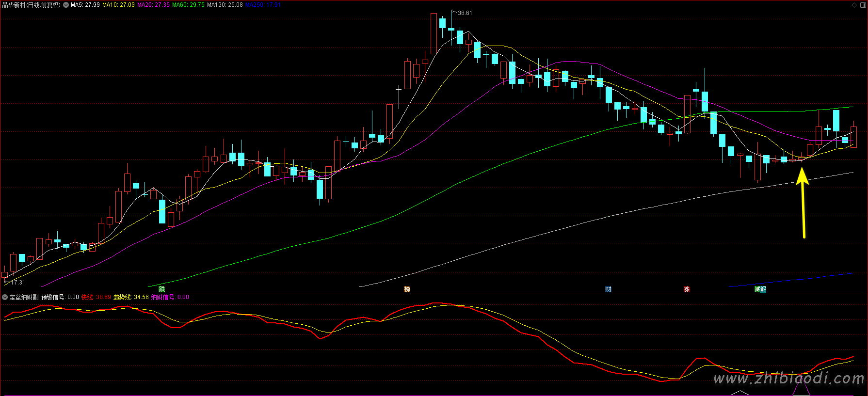Click the blue 财 event marker

coord(608,289)
